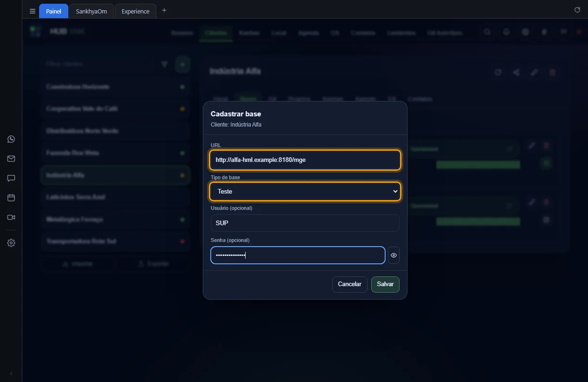Open the video camera icon in the sidebar
588x382 pixels.
tap(11, 217)
